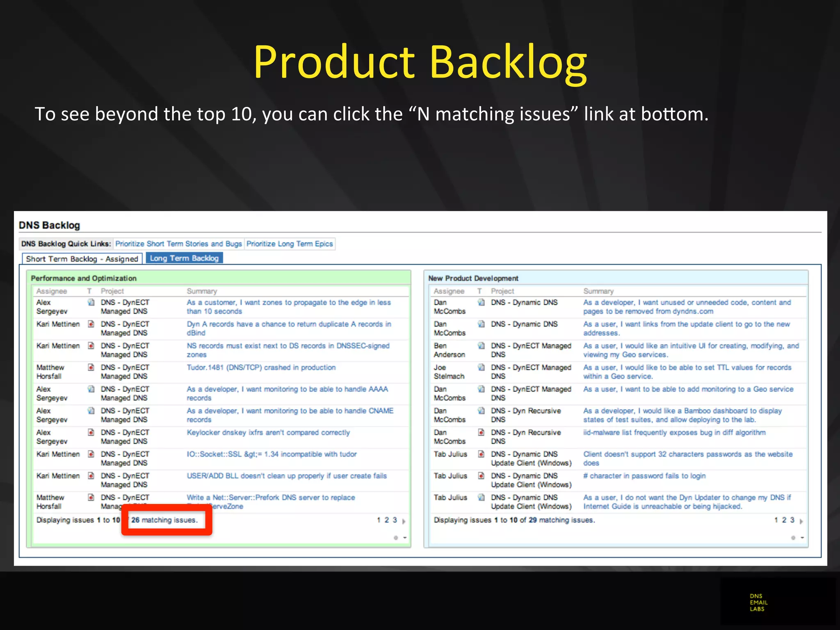
Task: Open issue 'Bamboo dashboard to display states'
Action: click(x=682, y=415)
